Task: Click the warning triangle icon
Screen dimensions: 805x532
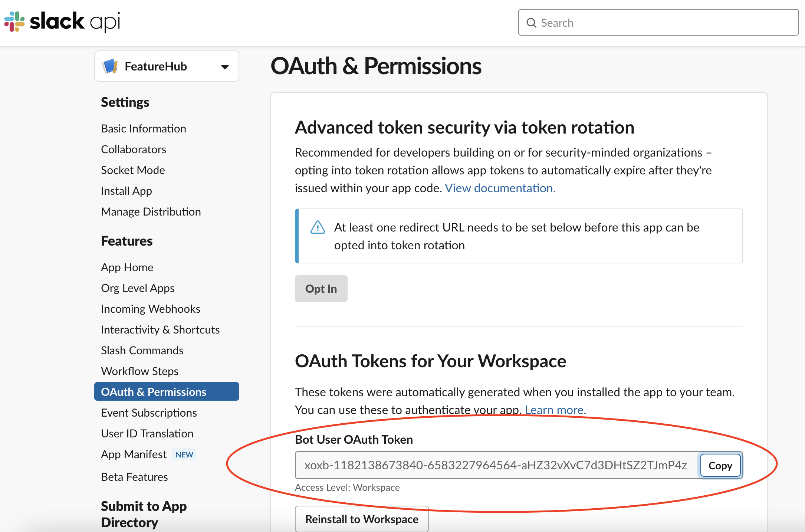Action: 318,227
